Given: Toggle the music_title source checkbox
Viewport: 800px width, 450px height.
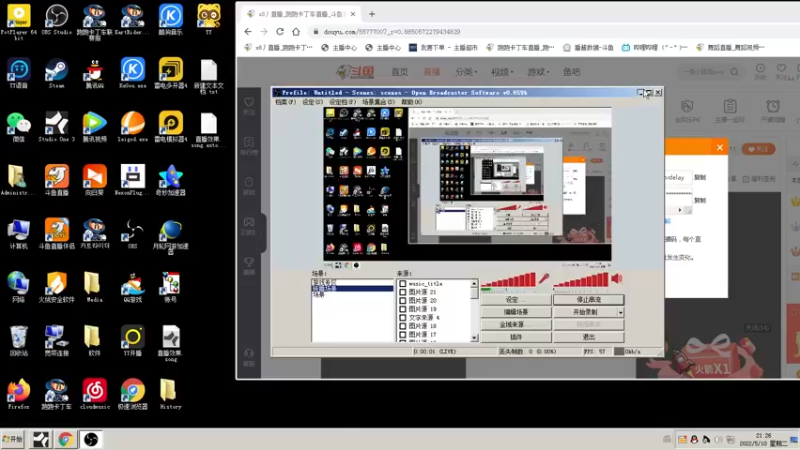Looking at the screenshot, I should point(403,284).
